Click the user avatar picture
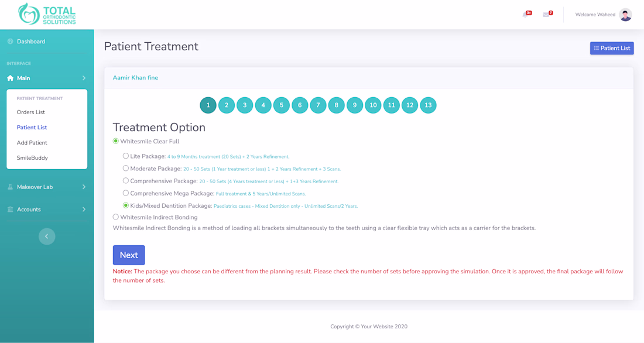644x343 pixels. (x=625, y=15)
